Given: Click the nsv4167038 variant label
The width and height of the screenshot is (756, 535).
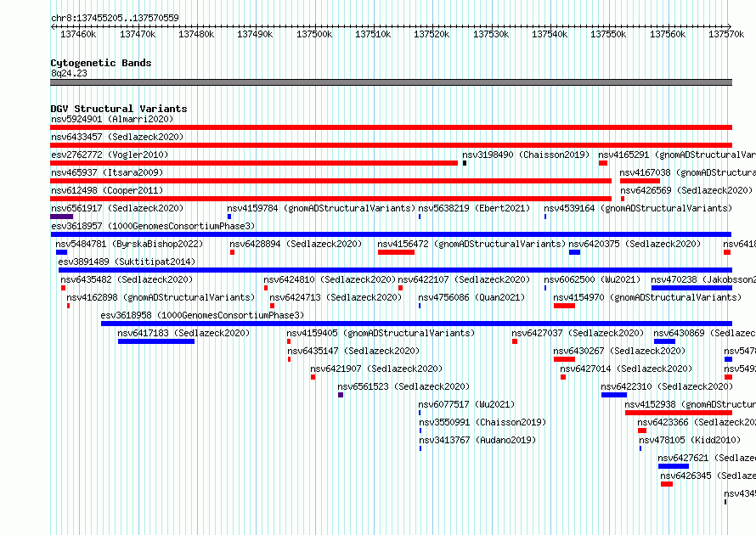Looking at the screenshot, I should [x=687, y=172].
